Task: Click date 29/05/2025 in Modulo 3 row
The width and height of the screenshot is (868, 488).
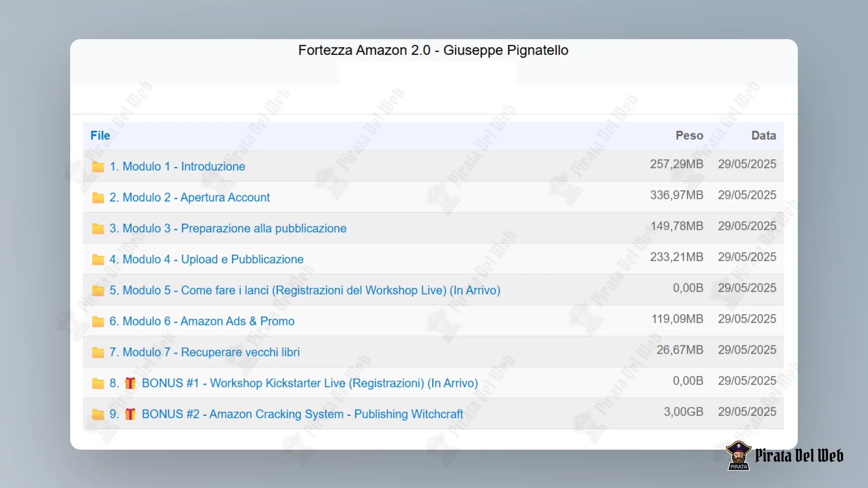Action: 747,226
